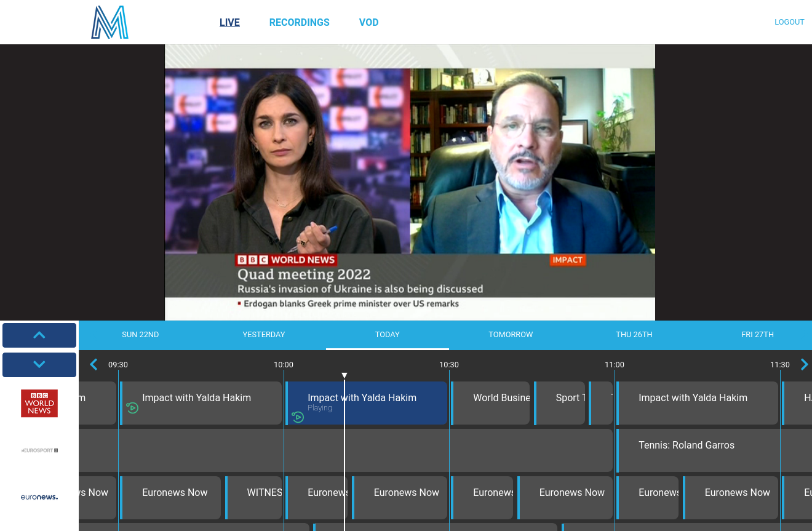The image size is (812, 531).
Task: Open the VOD section
Action: [368, 23]
